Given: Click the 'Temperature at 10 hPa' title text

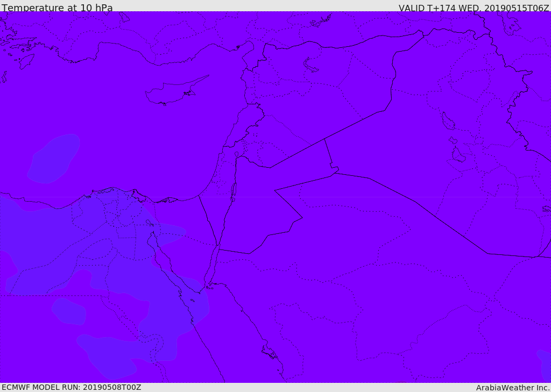Looking at the screenshot, I should click(x=57, y=8).
